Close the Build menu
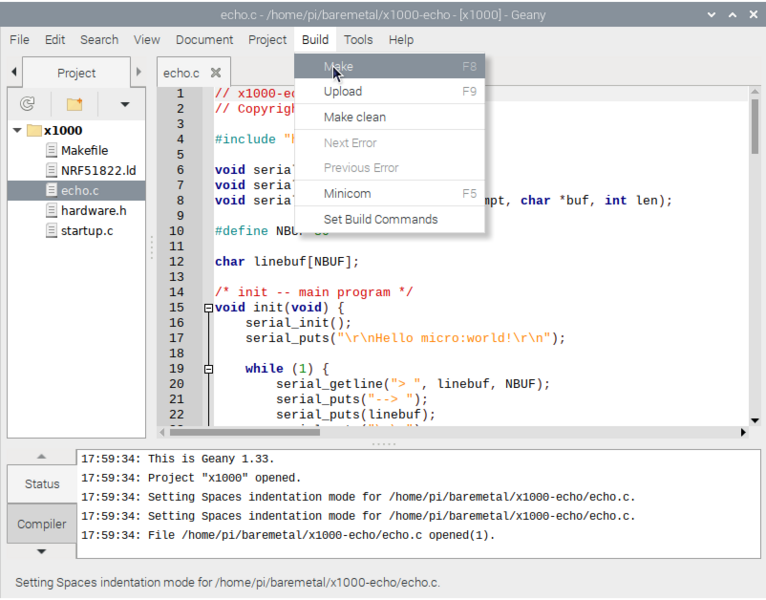The image size is (766, 600). (315, 40)
